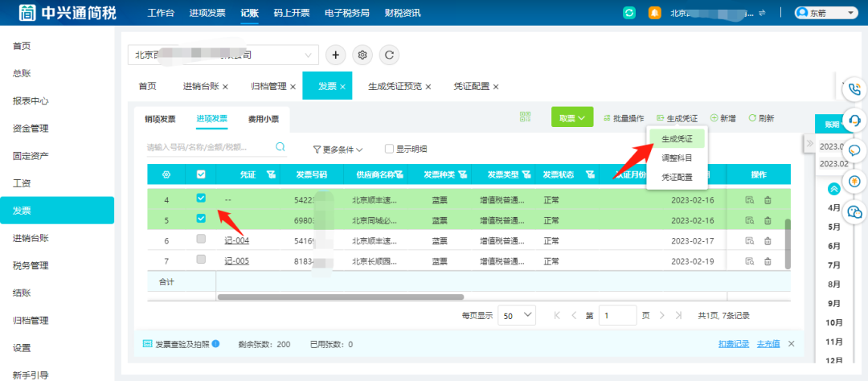Image resolution: width=868 pixels, height=381 pixels.
Task: Open the 去充值 link
Action: click(x=768, y=344)
